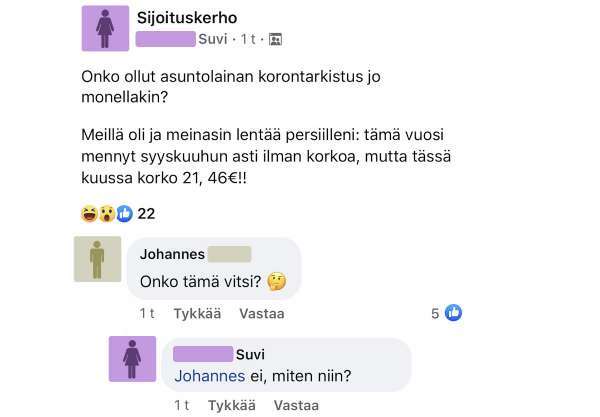Viewport: 600px width, 417px height.
Task: Click the blue Johannes mention in the reply
Action: coord(209,376)
